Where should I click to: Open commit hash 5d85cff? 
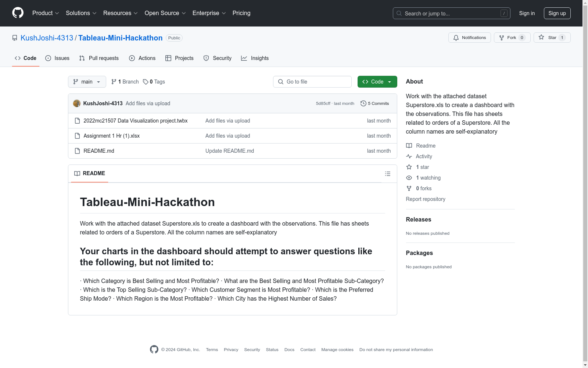click(323, 103)
